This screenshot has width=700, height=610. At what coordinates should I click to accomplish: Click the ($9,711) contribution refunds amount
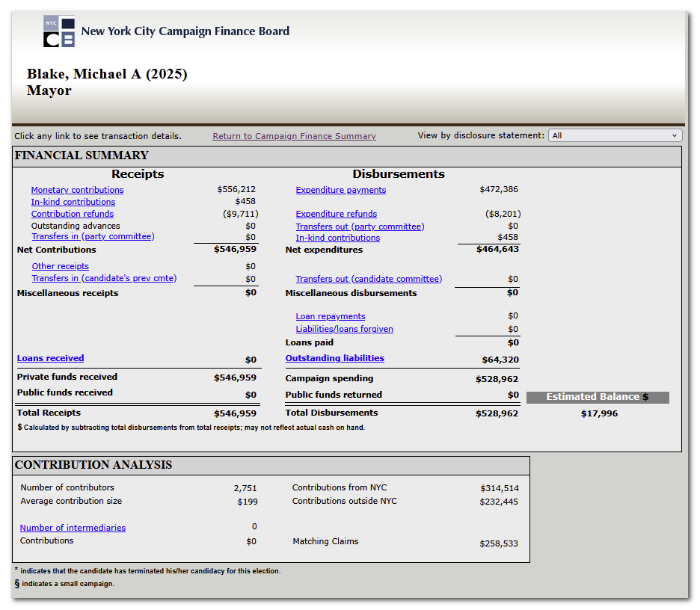(x=241, y=214)
